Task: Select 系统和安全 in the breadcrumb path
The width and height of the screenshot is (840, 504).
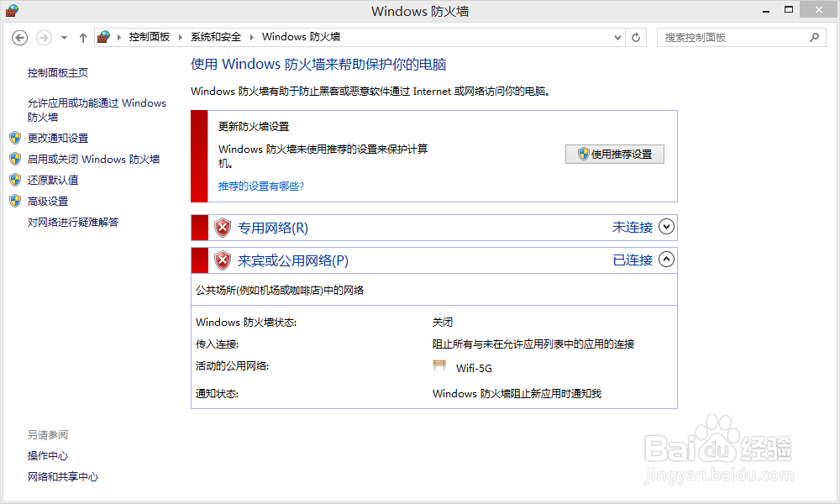Action: tap(215, 37)
